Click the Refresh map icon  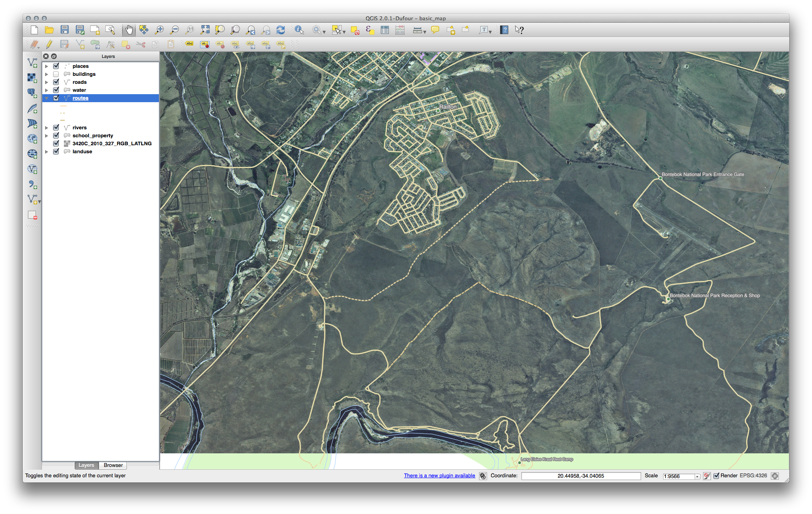pyautogui.click(x=281, y=30)
